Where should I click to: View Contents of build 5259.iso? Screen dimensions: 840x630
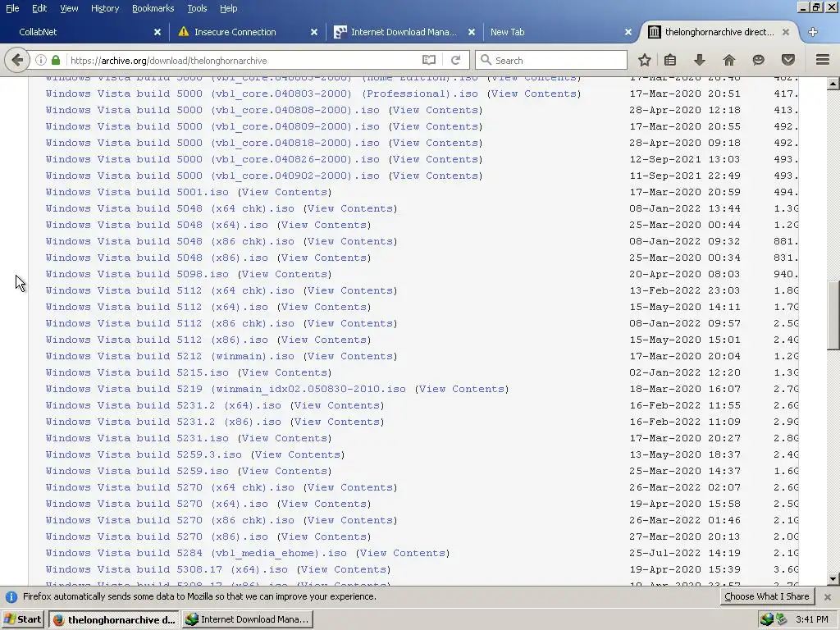click(x=285, y=471)
